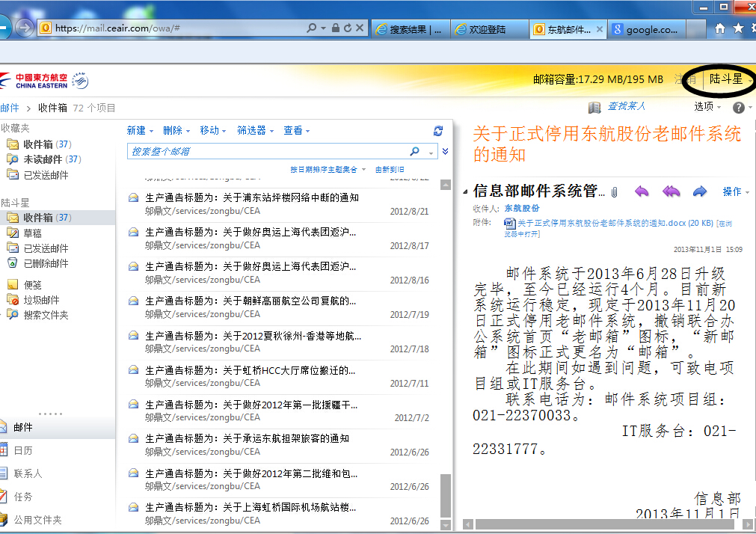Click the address book icon
The height and width of the screenshot is (534, 756).
[x=594, y=107]
